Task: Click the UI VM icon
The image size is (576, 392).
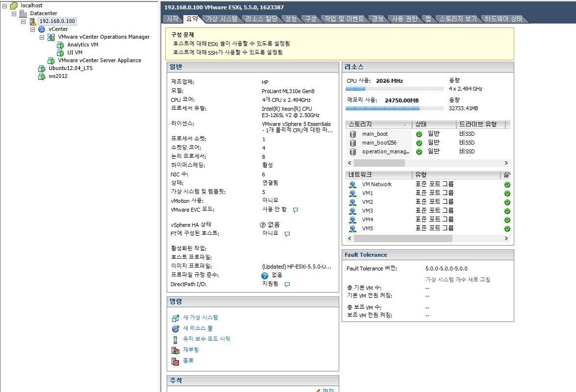Action: click(60, 52)
